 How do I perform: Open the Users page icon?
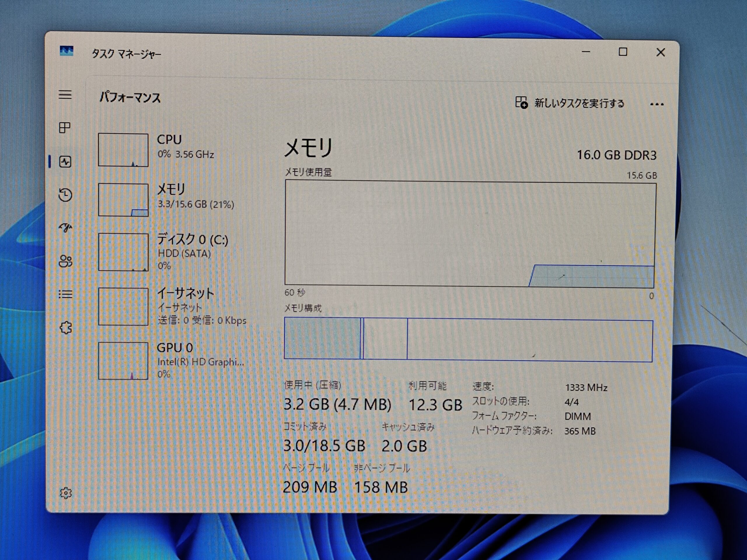coord(65,261)
